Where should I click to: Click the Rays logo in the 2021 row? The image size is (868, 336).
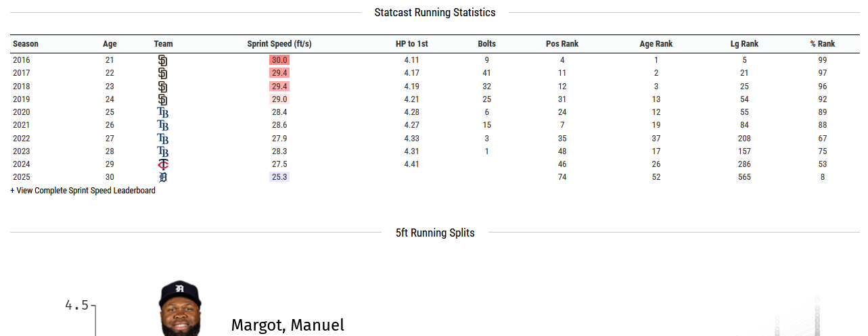click(162, 125)
